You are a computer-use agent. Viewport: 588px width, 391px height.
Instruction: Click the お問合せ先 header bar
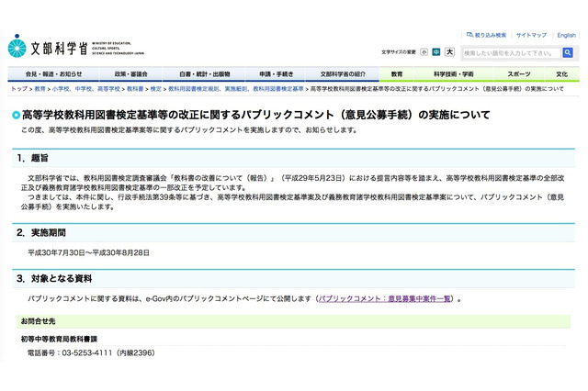click(293, 321)
